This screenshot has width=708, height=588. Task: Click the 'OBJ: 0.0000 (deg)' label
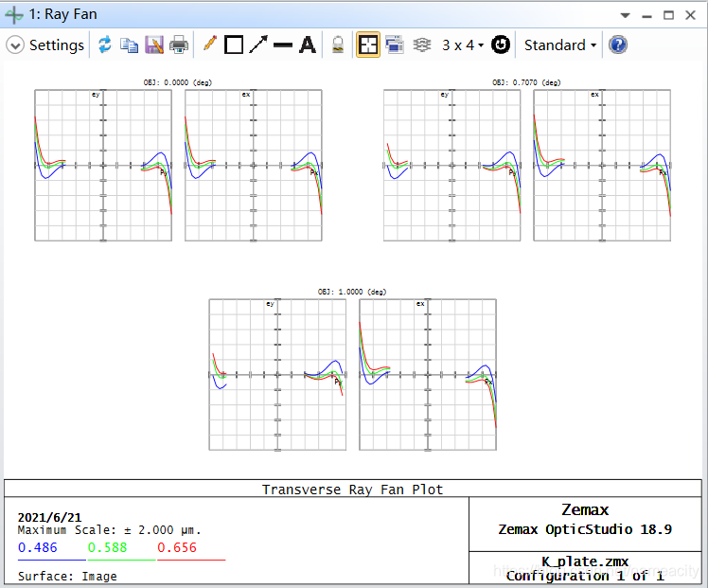178,82
